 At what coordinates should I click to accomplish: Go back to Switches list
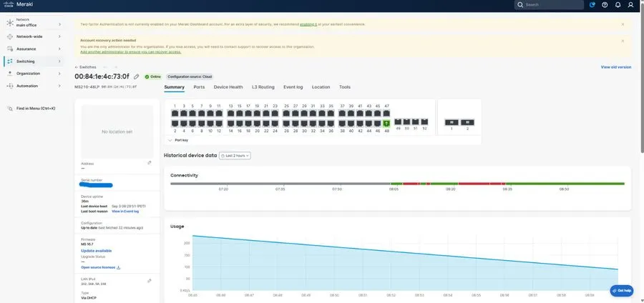click(x=85, y=67)
